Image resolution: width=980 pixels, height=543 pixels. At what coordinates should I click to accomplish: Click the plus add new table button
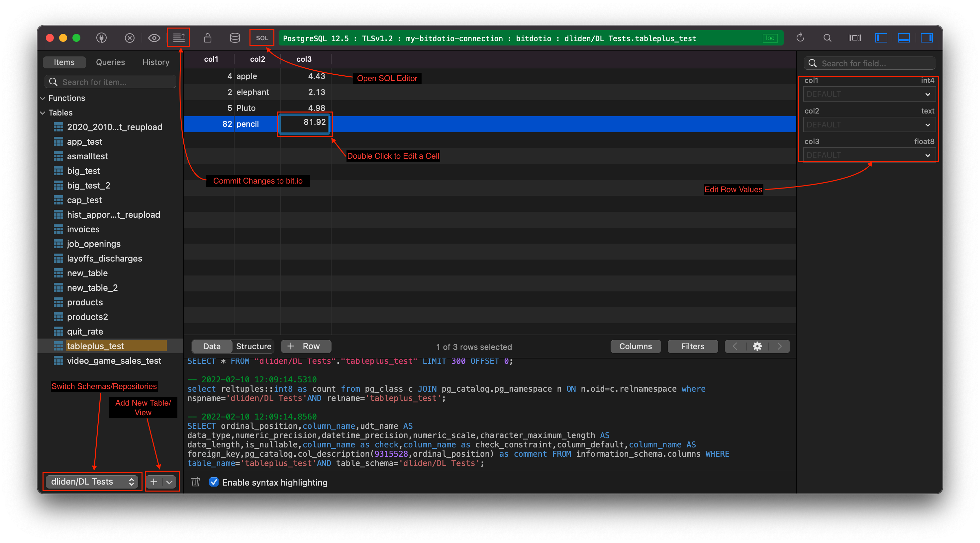pos(154,482)
